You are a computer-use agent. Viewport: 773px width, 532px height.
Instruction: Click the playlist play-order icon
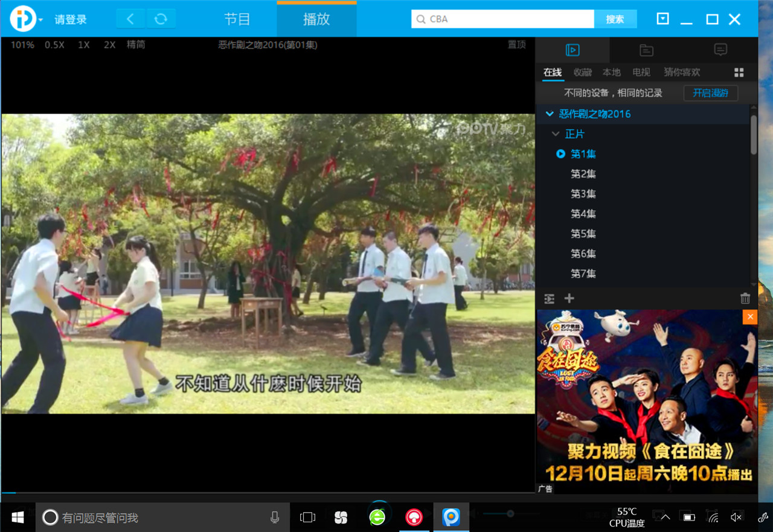click(x=549, y=299)
